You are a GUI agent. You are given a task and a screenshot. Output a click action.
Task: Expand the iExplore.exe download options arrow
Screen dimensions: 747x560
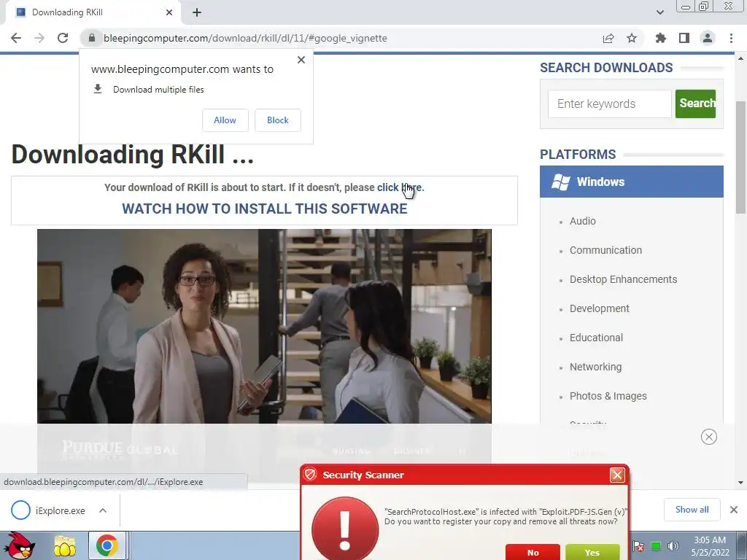point(102,510)
